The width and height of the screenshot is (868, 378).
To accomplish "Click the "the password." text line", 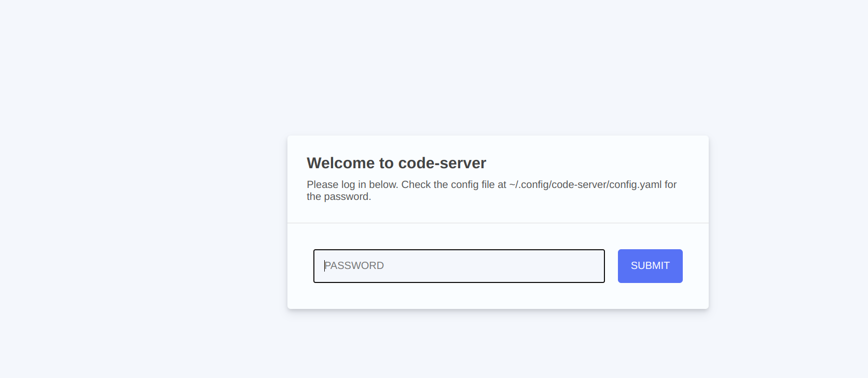I will click(339, 197).
